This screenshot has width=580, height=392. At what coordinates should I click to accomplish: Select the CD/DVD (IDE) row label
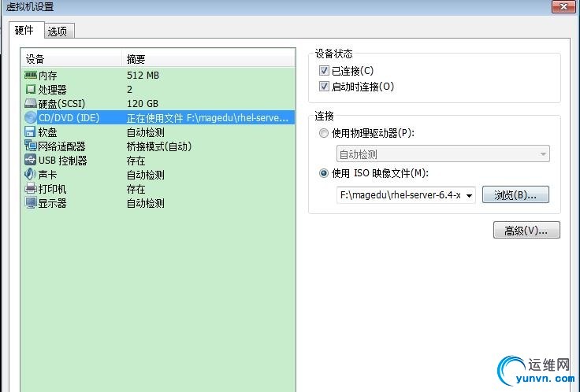pos(69,118)
